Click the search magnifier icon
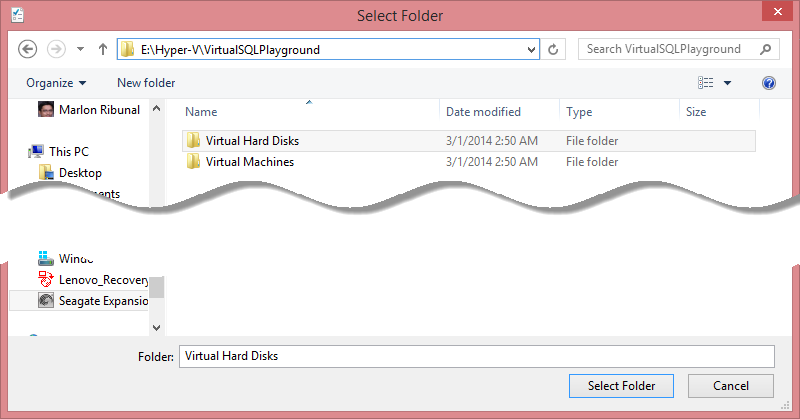This screenshot has width=800, height=419. tap(765, 49)
